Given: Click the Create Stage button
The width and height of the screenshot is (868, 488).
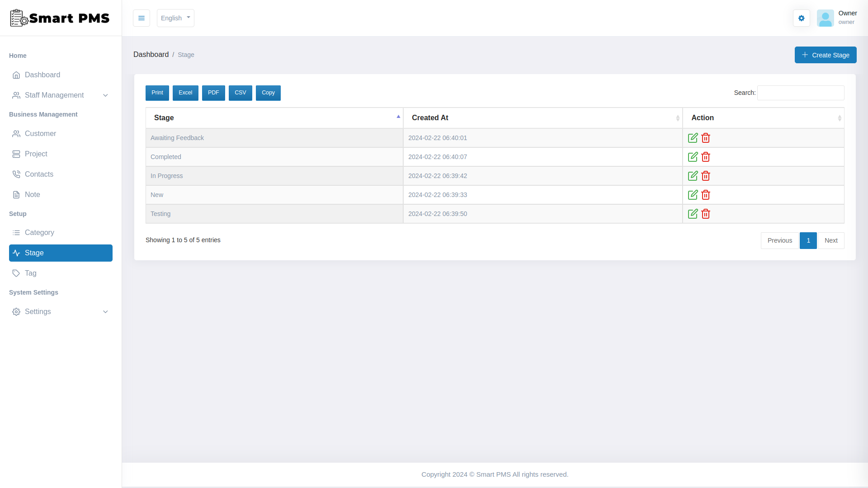Looking at the screenshot, I should coord(825,55).
